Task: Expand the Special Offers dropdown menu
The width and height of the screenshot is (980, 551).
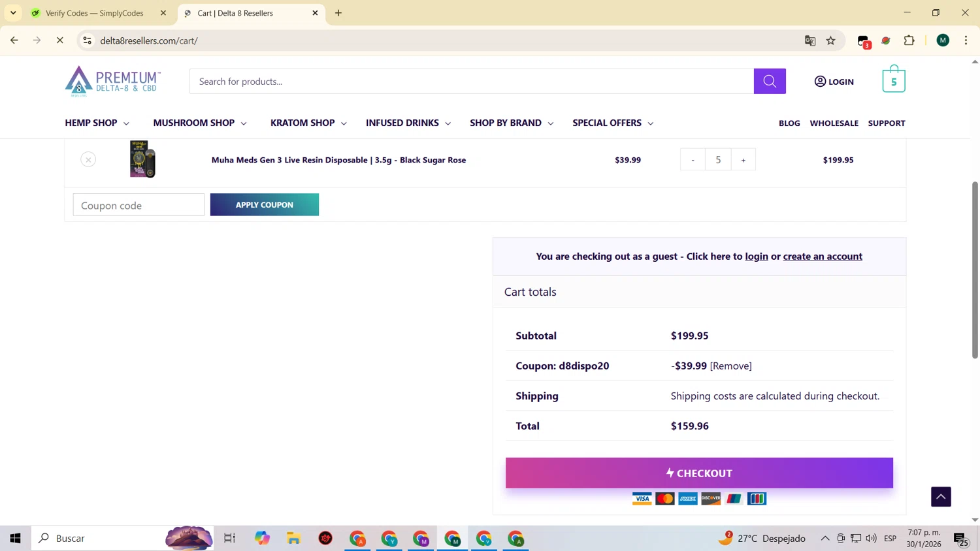Action: [613, 123]
